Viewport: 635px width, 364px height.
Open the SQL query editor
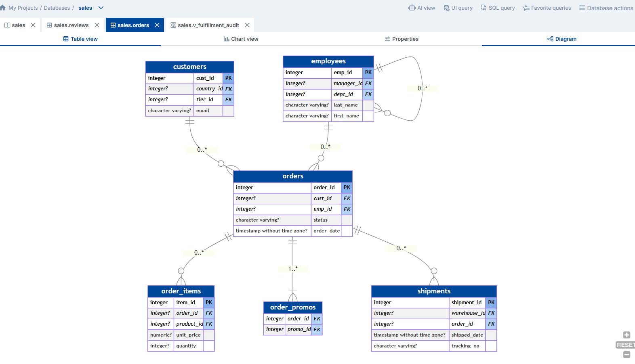pyautogui.click(x=497, y=8)
